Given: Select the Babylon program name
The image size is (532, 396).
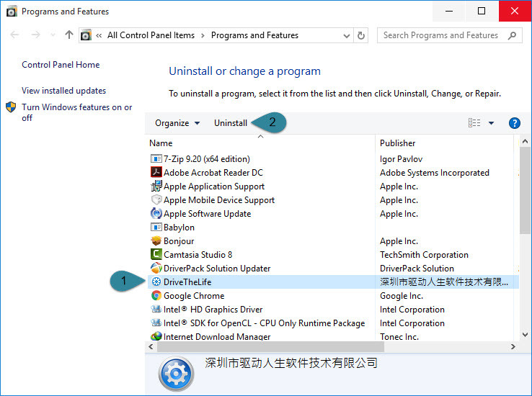Looking at the screenshot, I should click(x=179, y=228).
